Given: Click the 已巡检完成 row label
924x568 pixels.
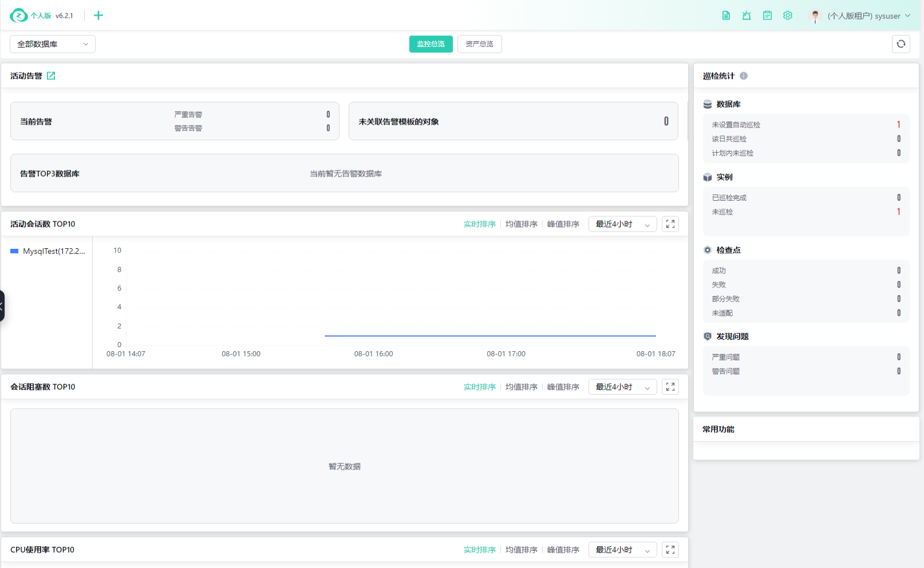Looking at the screenshot, I should coord(729,198).
